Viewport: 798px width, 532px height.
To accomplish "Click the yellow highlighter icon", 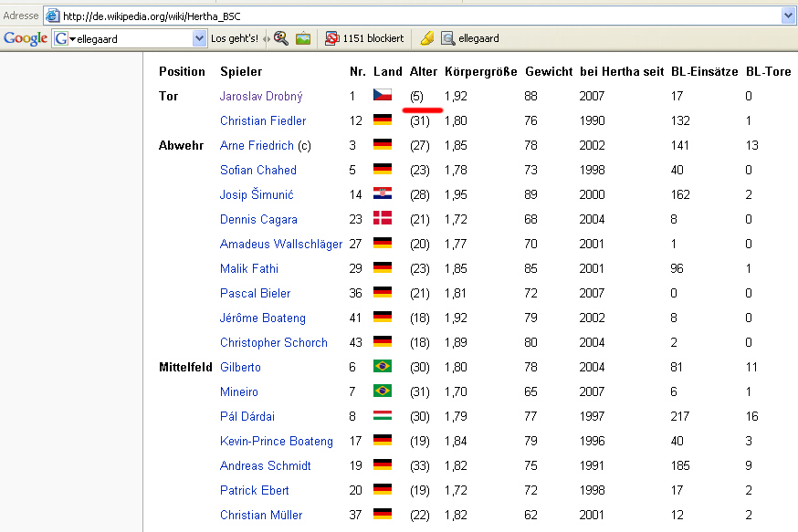I will click(427, 38).
